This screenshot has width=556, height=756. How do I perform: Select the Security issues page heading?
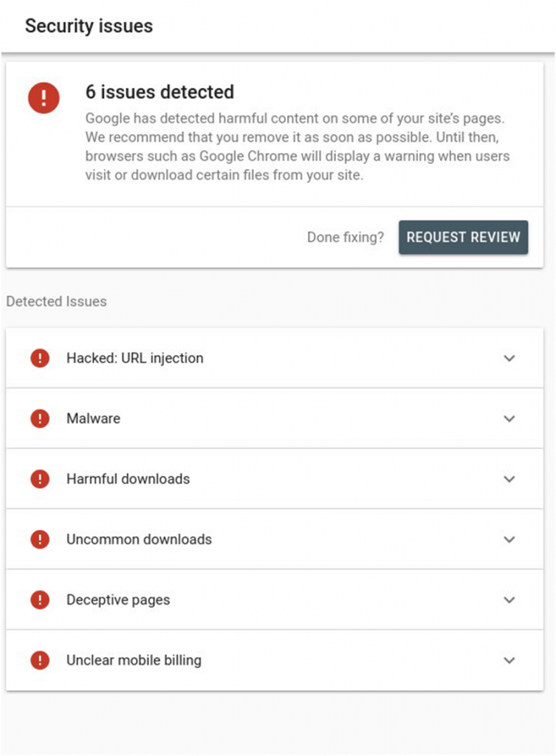coord(89,26)
